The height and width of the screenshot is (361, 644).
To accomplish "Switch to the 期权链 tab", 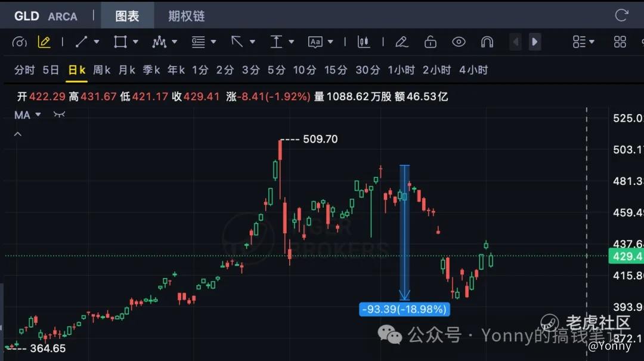I will [x=187, y=16].
